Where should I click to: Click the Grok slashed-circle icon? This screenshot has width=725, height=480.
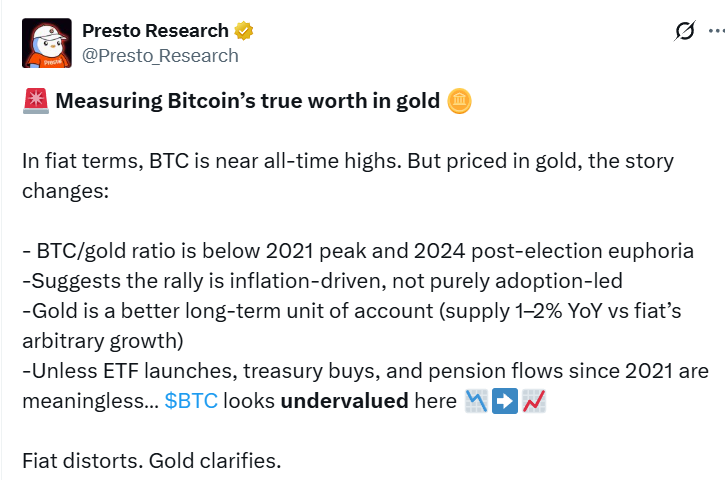684,31
